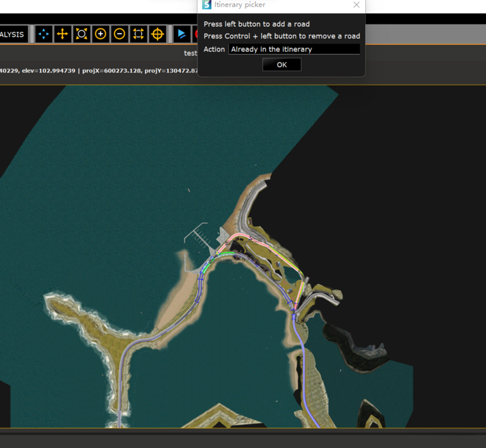The height and width of the screenshot is (448, 486).
Task: Confirm the itinerary with OK
Action: (281, 65)
